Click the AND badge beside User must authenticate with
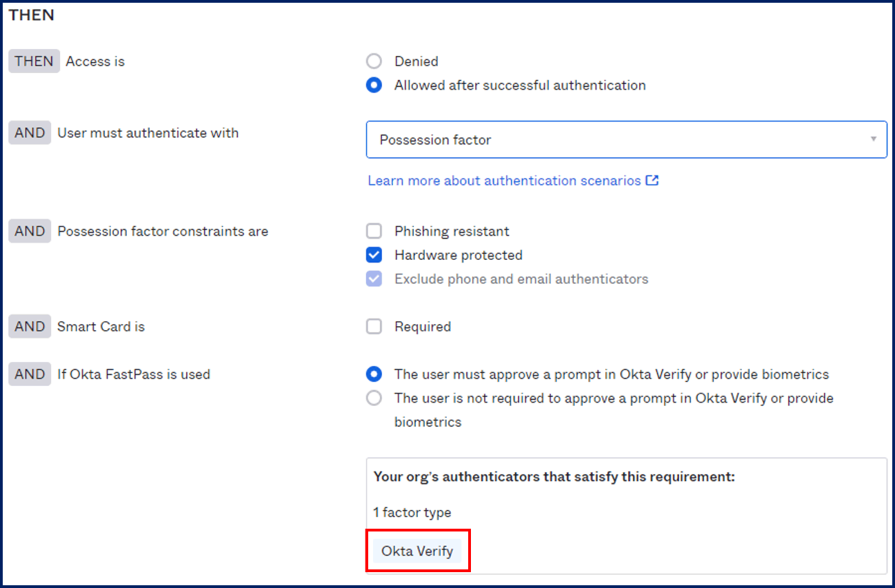Image resolution: width=895 pixels, height=588 pixels. point(30,133)
